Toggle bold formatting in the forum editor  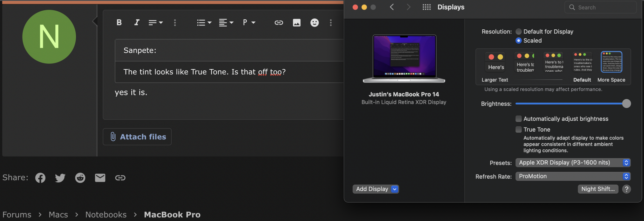point(119,23)
